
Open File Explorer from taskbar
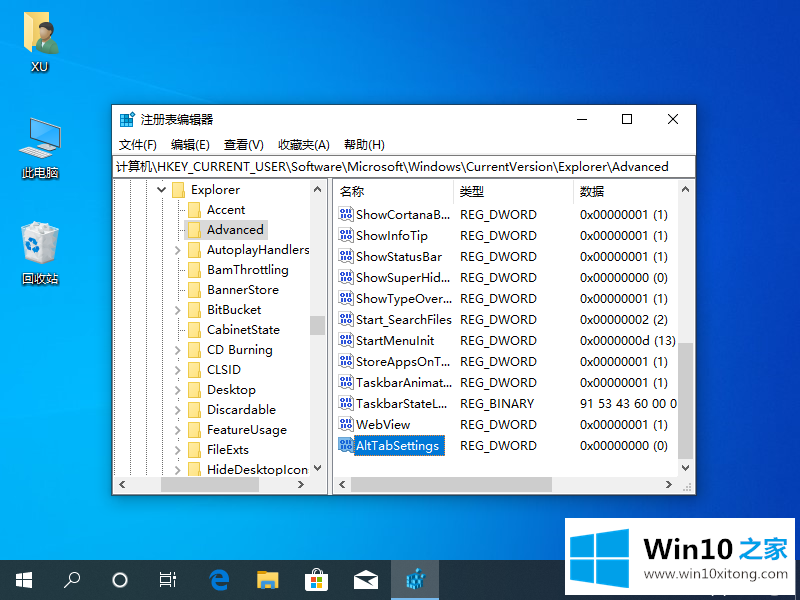(x=268, y=580)
